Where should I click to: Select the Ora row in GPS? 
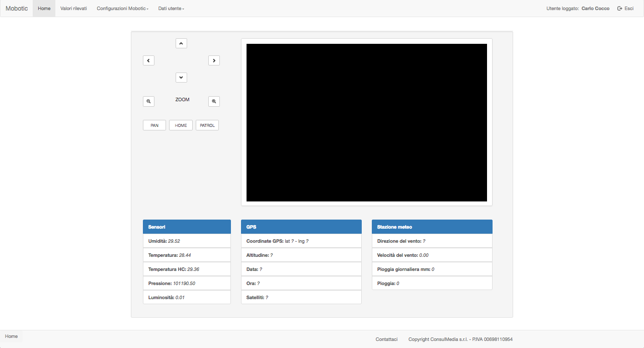coord(301,283)
